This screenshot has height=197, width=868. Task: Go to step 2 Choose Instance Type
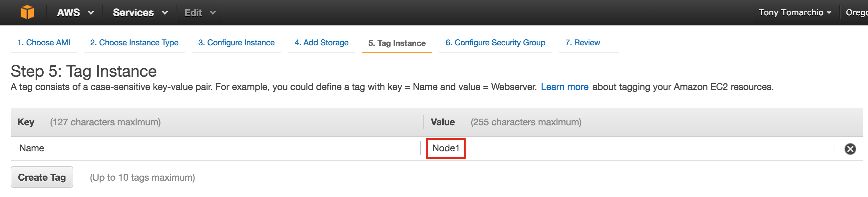(134, 43)
